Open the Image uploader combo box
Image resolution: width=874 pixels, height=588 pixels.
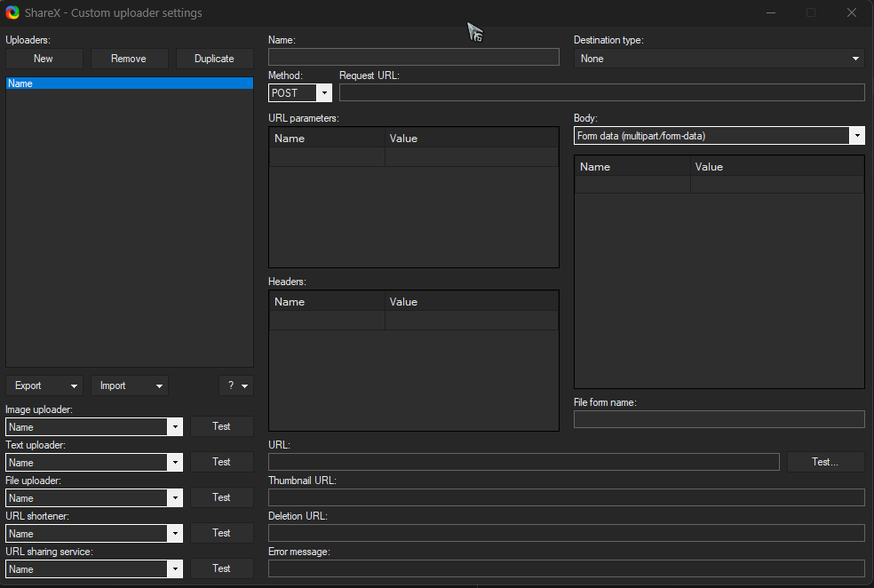click(x=93, y=427)
